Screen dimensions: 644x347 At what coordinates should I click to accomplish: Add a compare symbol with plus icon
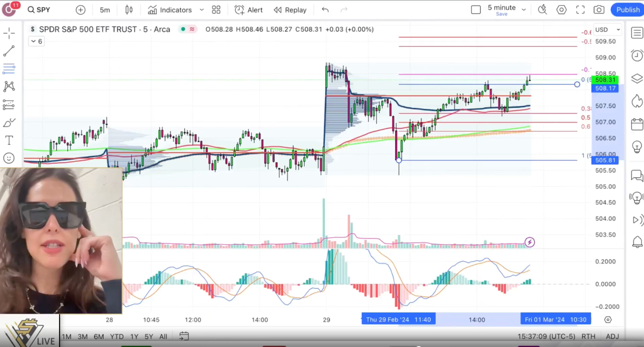pos(80,10)
